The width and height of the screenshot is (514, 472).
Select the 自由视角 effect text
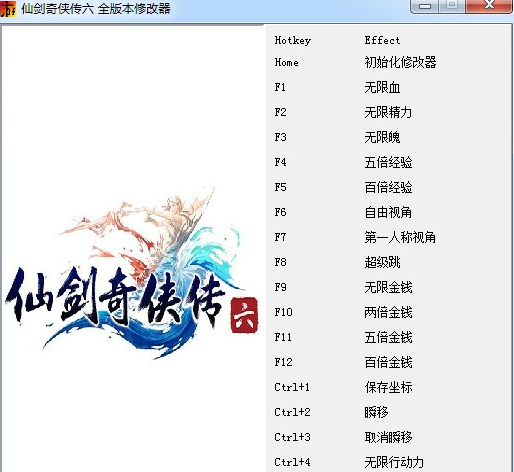[x=388, y=212]
